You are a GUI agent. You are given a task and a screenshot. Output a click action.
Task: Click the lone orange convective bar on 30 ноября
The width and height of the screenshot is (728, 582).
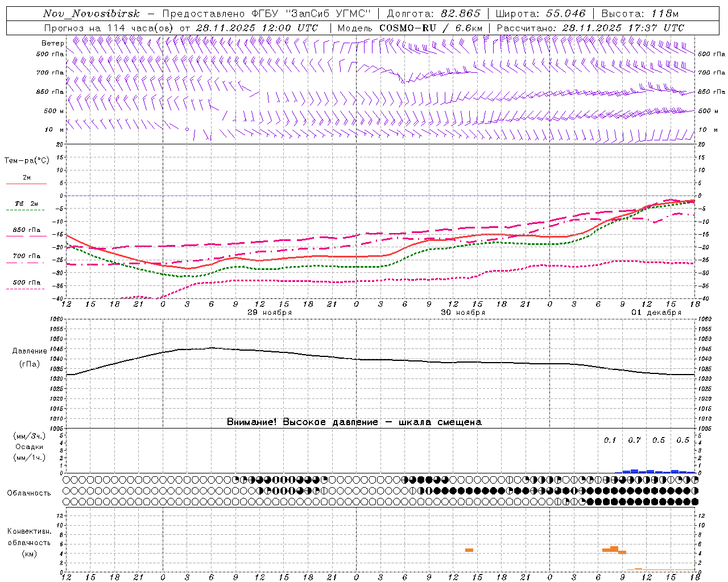pyautogui.click(x=469, y=550)
